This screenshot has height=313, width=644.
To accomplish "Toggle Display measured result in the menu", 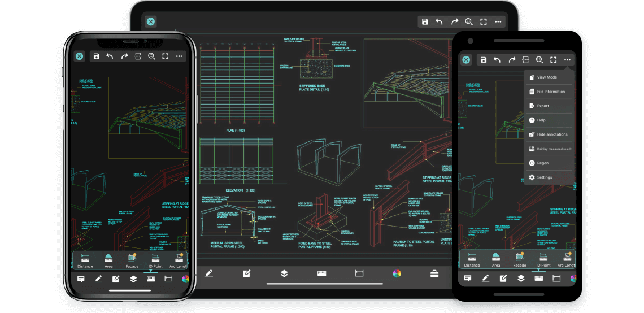I will 549,149.
